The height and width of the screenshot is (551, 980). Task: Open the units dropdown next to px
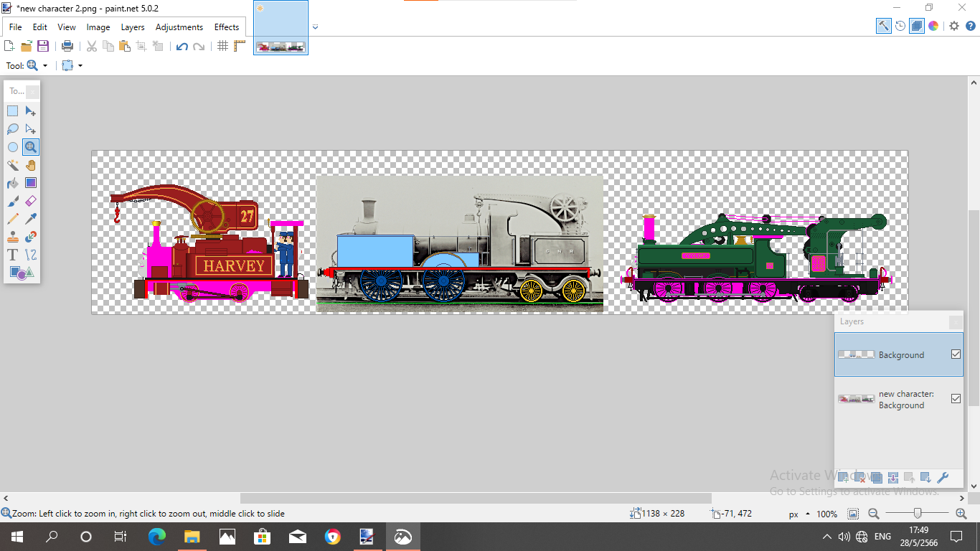pos(808,514)
